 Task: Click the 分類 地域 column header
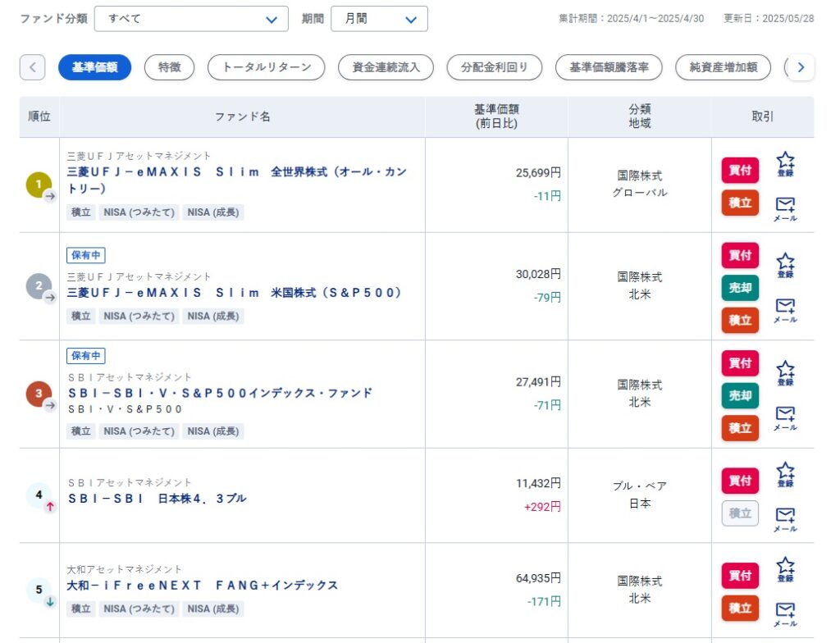coord(640,116)
